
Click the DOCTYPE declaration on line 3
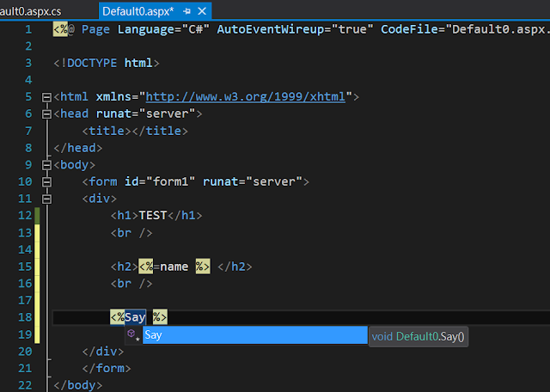[107, 63]
